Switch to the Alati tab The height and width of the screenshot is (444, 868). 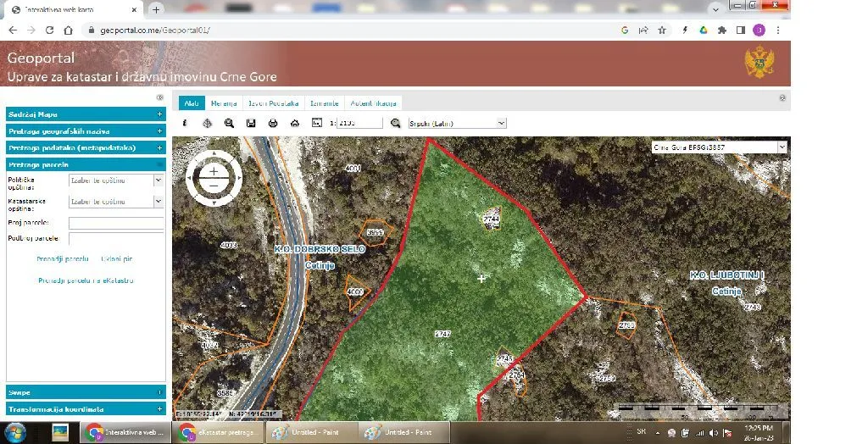point(192,103)
